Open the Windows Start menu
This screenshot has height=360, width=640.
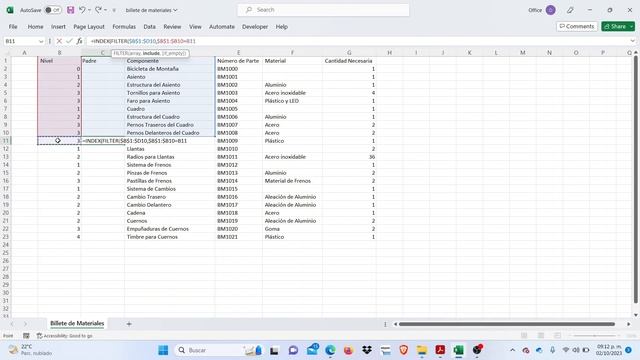click(163, 350)
